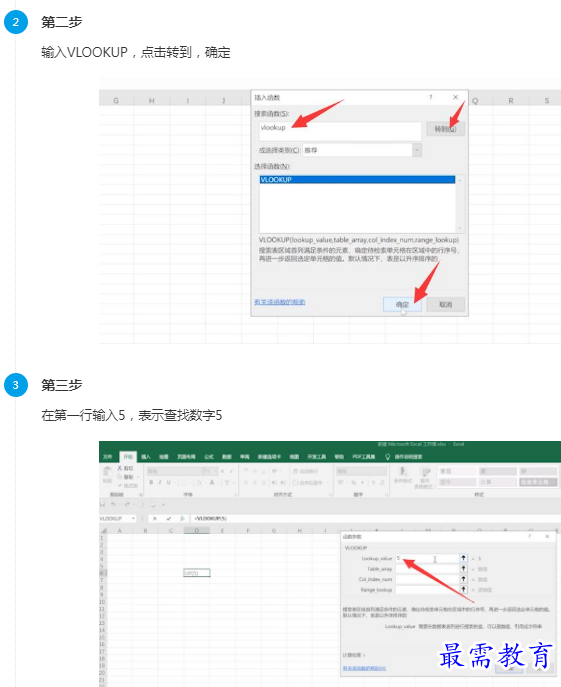
Task: Select column D header in the worksheet
Action: pos(197,531)
